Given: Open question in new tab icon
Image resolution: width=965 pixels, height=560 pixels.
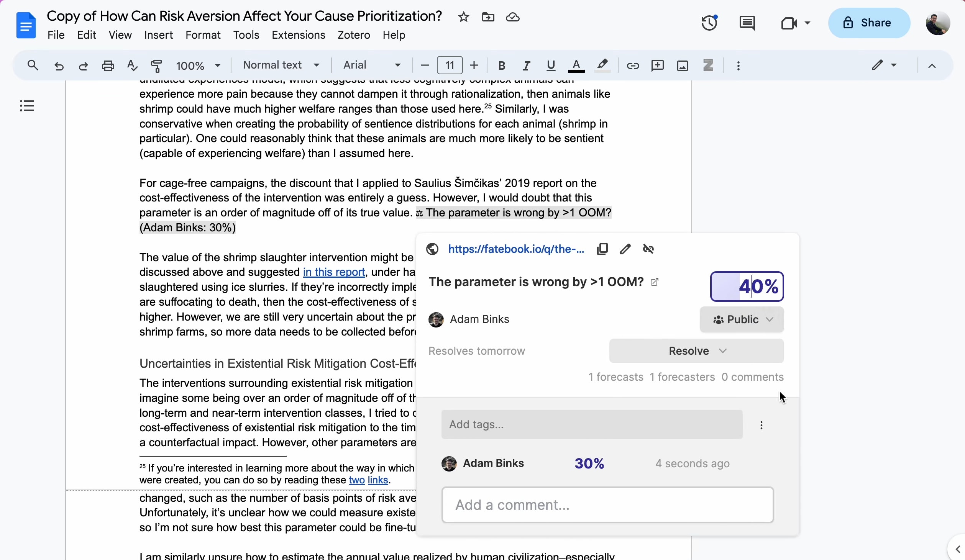Looking at the screenshot, I should pos(655,282).
